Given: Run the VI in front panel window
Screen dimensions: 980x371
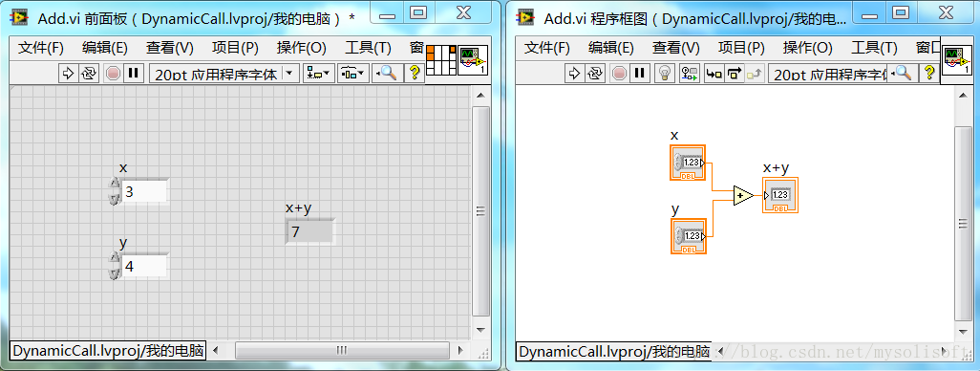Looking at the screenshot, I should tap(68, 74).
